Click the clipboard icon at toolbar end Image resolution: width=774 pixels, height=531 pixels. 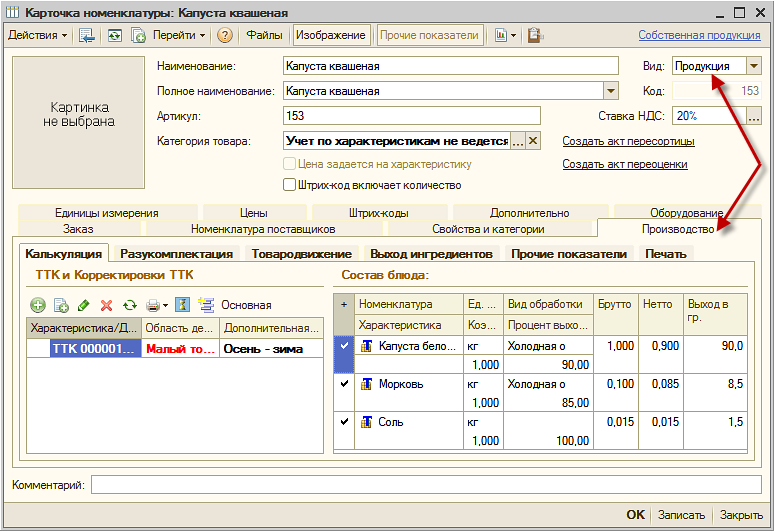click(x=535, y=36)
